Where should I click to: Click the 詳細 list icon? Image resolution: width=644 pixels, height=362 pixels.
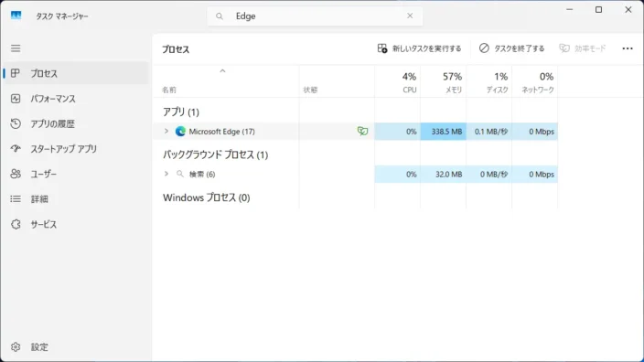tap(16, 199)
